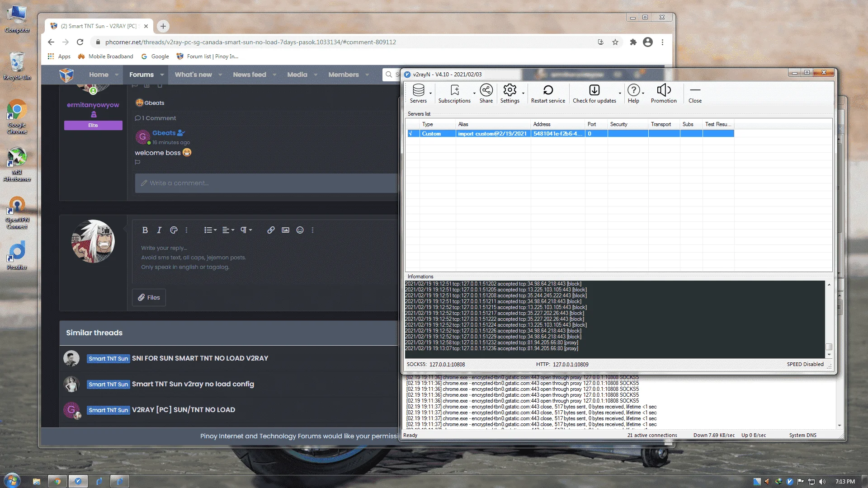Expand the What's new menu arrow
Image resolution: width=868 pixels, height=488 pixels.
tap(220, 75)
